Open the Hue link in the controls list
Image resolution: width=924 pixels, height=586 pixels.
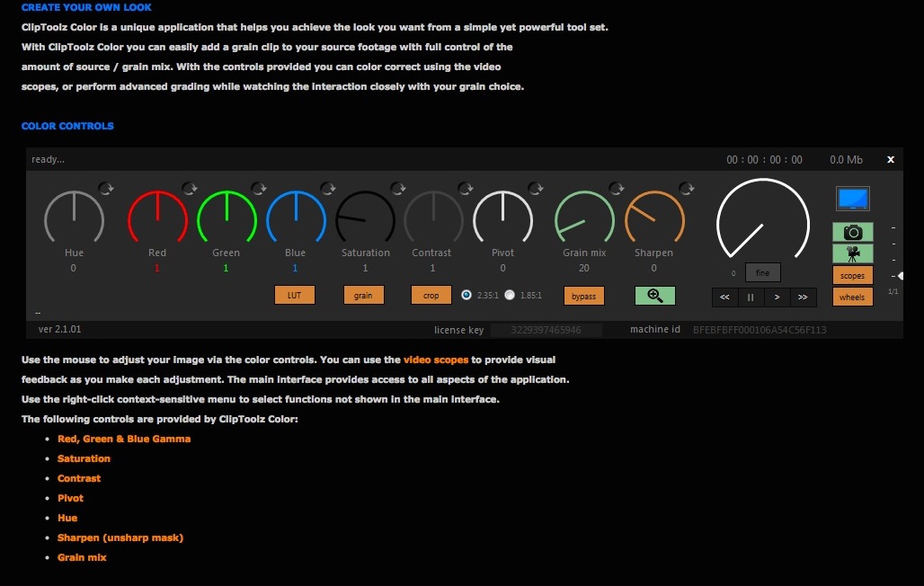coord(67,518)
